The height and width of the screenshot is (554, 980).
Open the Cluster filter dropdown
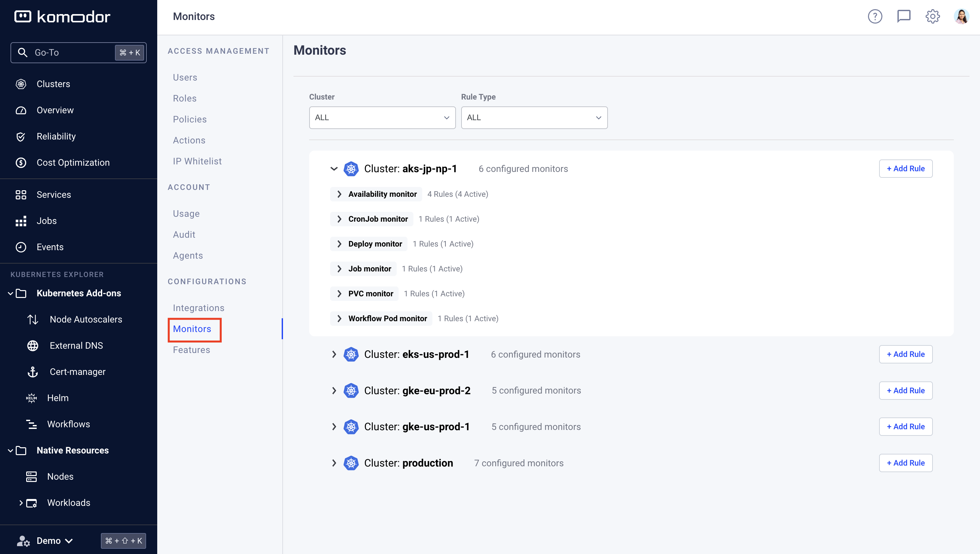click(382, 118)
